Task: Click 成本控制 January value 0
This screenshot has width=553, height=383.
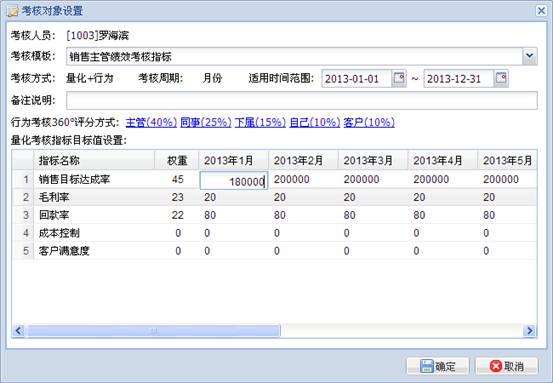Action: tap(207, 233)
